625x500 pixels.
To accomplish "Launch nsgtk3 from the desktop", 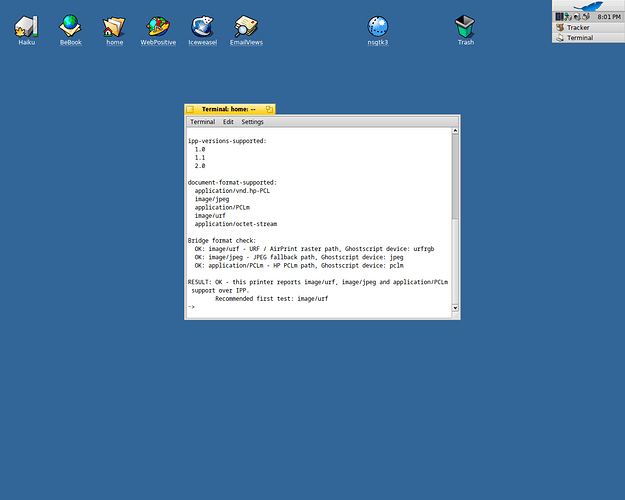I will (x=377, y=30).
